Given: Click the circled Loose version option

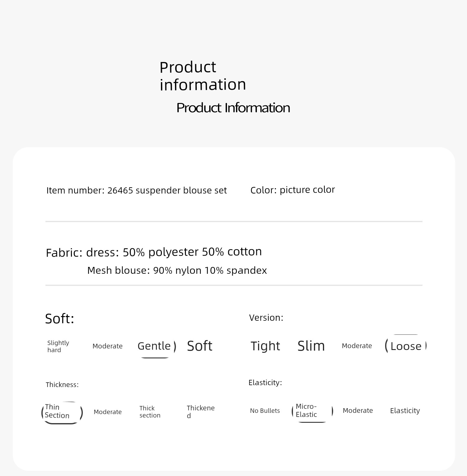Looking at the screenshot, I should [406, 345].
